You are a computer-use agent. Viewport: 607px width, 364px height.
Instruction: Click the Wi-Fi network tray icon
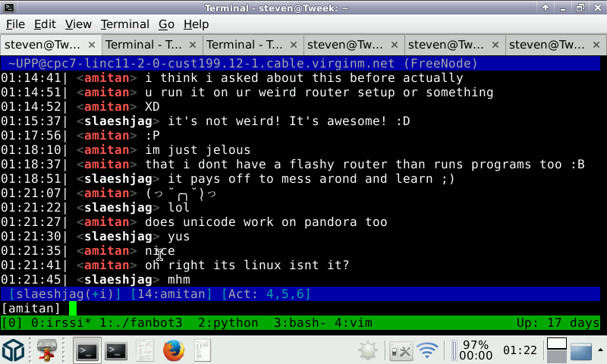428,350
